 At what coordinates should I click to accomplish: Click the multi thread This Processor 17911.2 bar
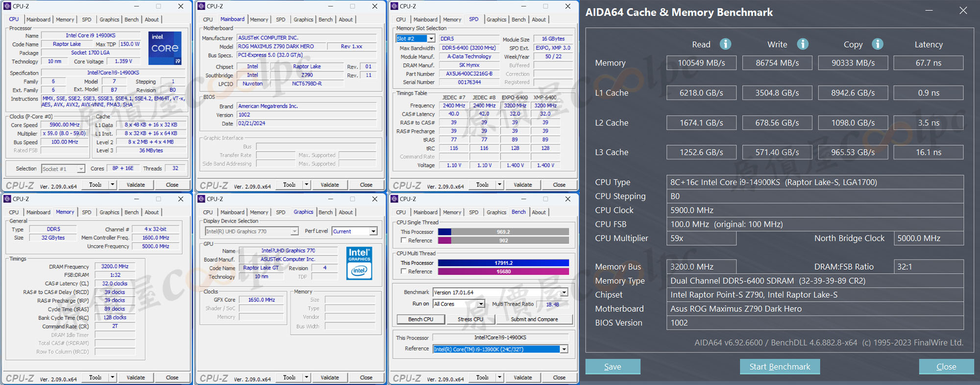(503, 263)
